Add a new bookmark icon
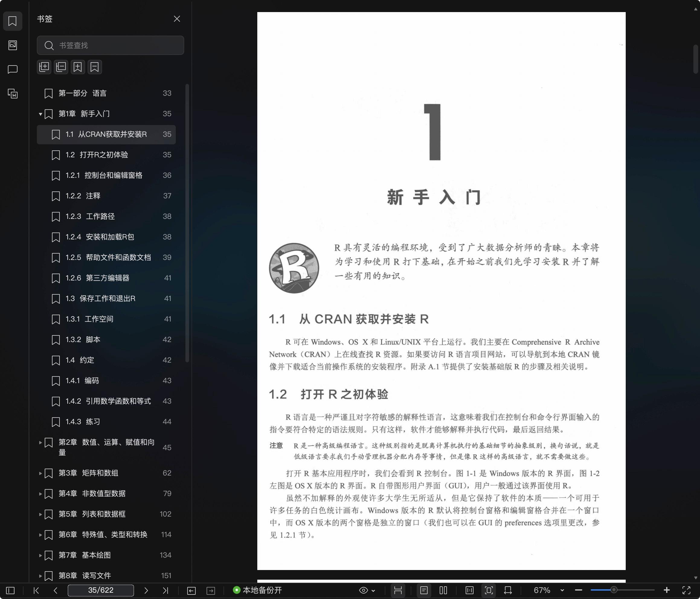 point(78,67)
